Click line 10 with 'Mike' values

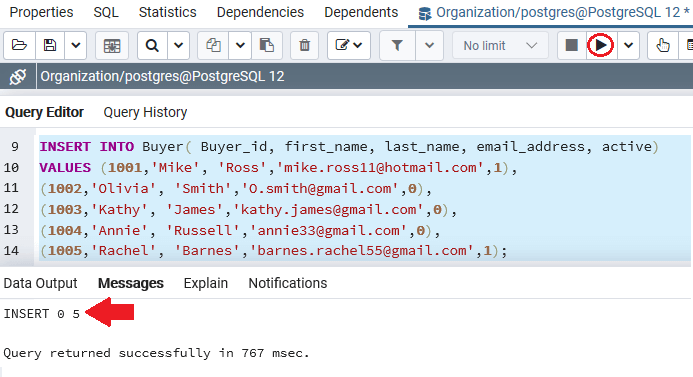278,168
